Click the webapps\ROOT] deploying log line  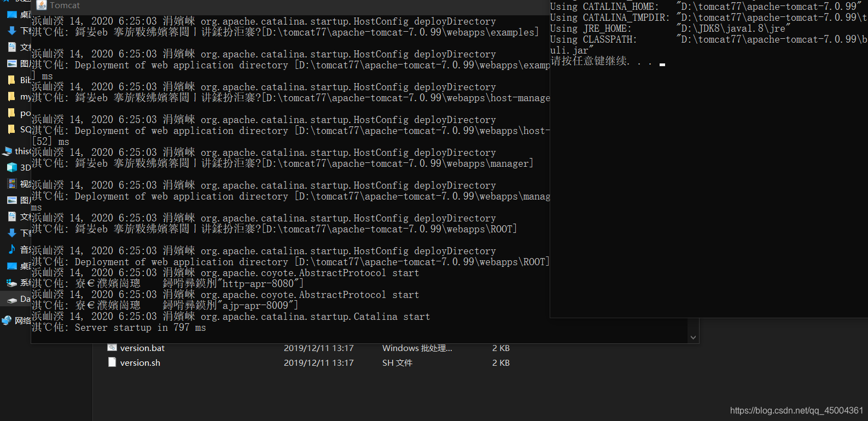274,229
